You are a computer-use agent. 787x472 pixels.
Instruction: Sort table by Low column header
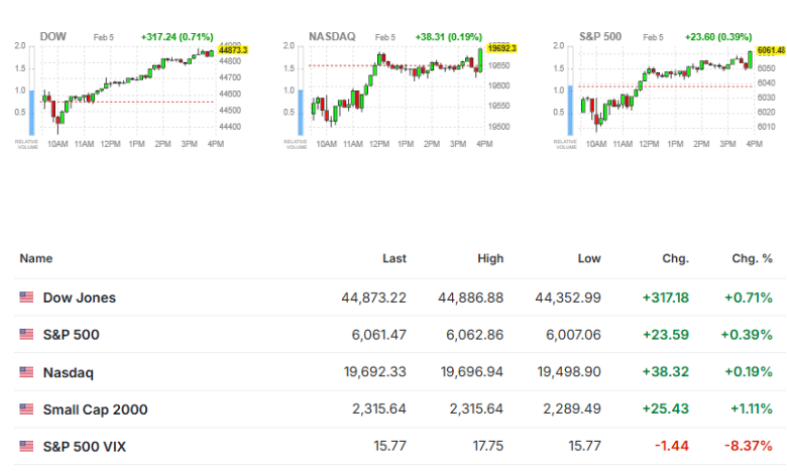pos(589,259)
